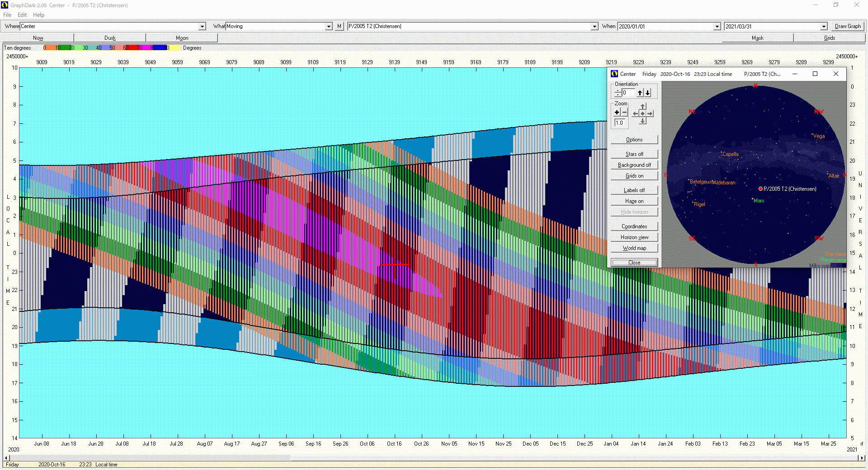Re-center the sky map with diamond button
Screen dimensions: 868x470
coord(643,113)
